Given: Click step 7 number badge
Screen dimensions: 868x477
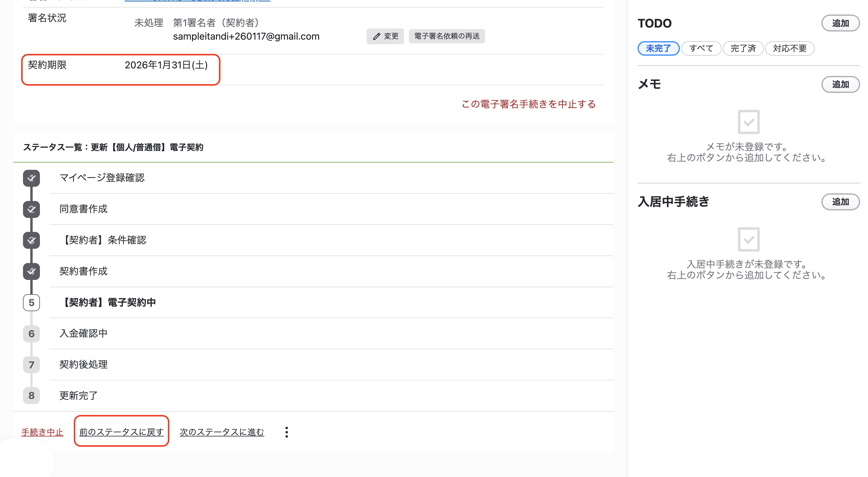Looking at the screenshot, I should click(31, 365).
